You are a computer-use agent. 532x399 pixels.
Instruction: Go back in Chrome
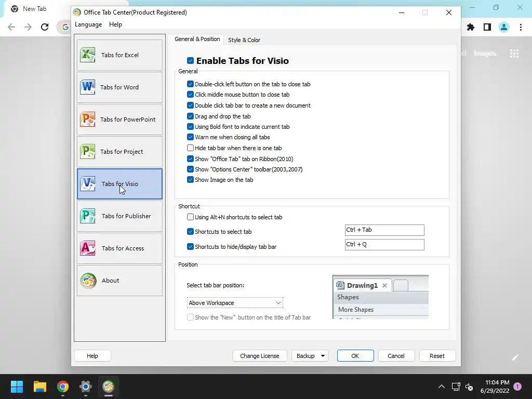point(11,27)
